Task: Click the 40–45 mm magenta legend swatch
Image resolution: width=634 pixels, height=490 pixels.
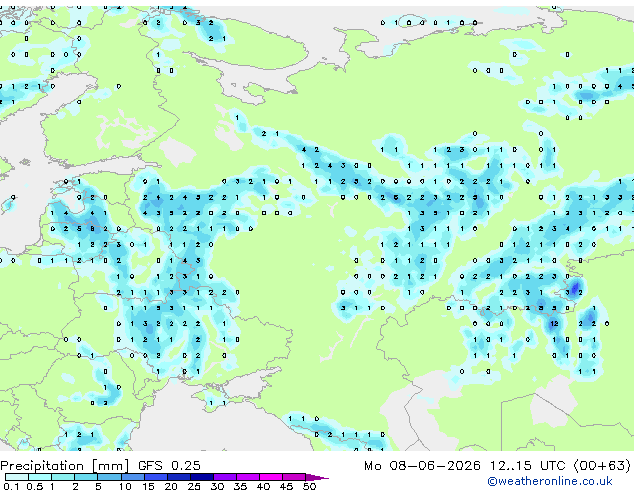Action: tap(271, 477)
